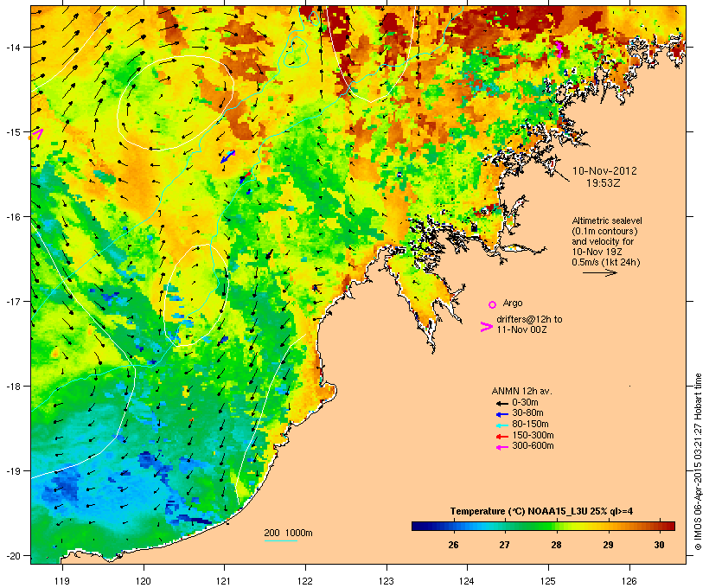Click the cyan 80-150m arrow legend icon
Screen dimensions: 709x588
click(501, 425)
